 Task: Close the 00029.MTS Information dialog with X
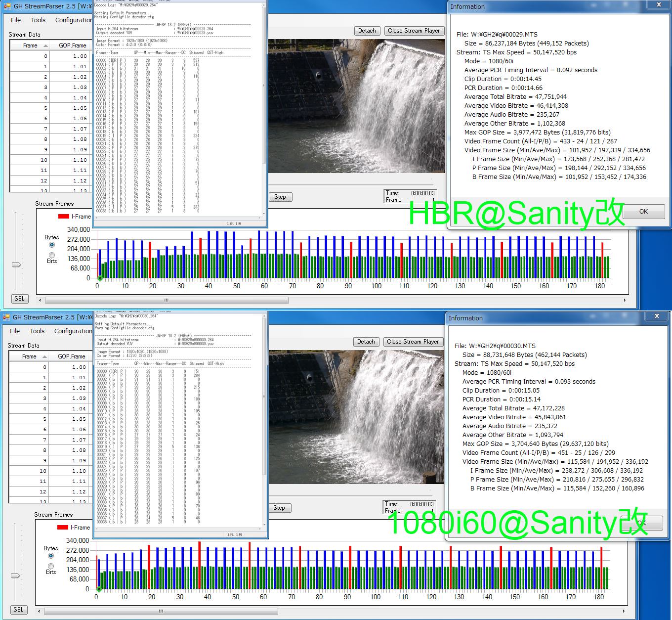(x=659, y=5)
